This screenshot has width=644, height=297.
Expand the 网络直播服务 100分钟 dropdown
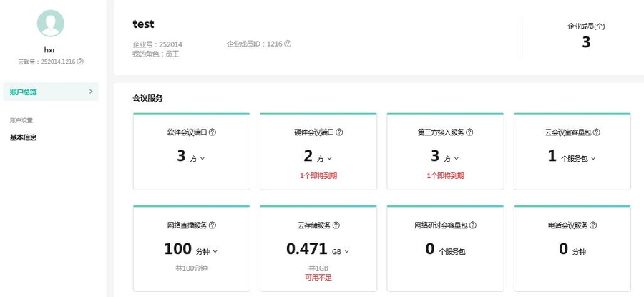215,251
